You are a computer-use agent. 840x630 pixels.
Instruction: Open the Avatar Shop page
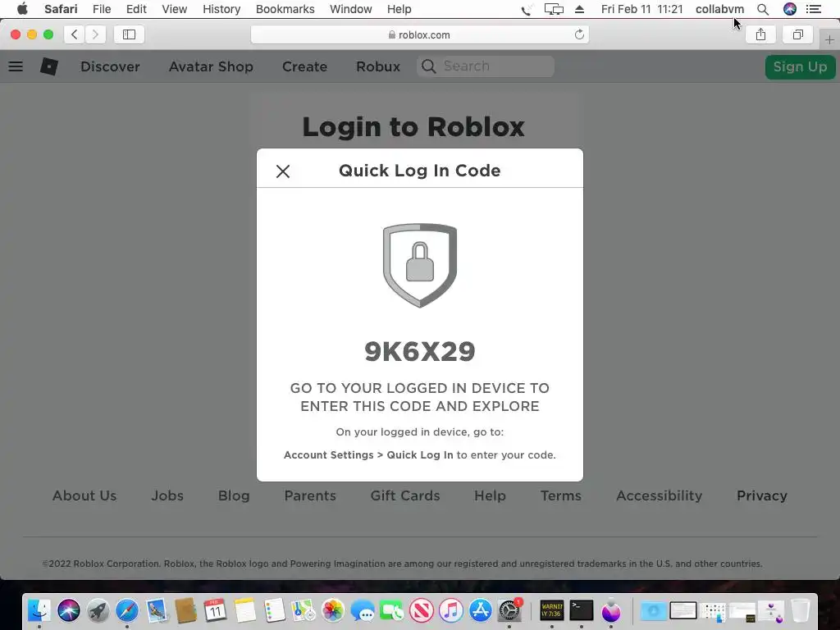coord(211,66)
